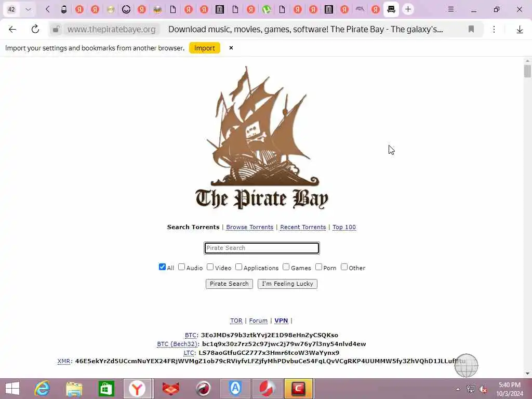Viewport: 532px width, 399px height.
Task: Click the www.thepiratebaye.org address
Action: pyautogui.click(x=111, y=30)
